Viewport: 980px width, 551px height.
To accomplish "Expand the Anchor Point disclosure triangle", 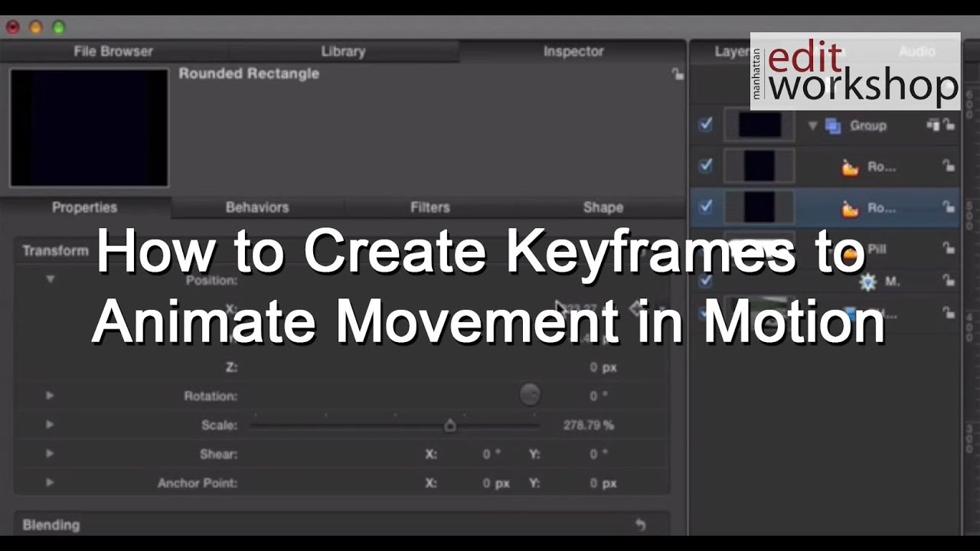I will [50, 483].
